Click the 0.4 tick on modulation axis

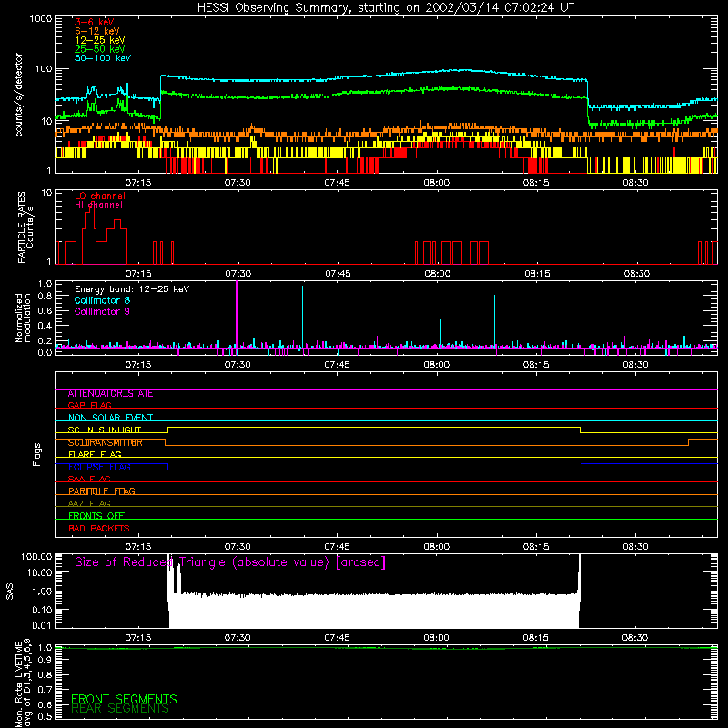coord(45,326)
